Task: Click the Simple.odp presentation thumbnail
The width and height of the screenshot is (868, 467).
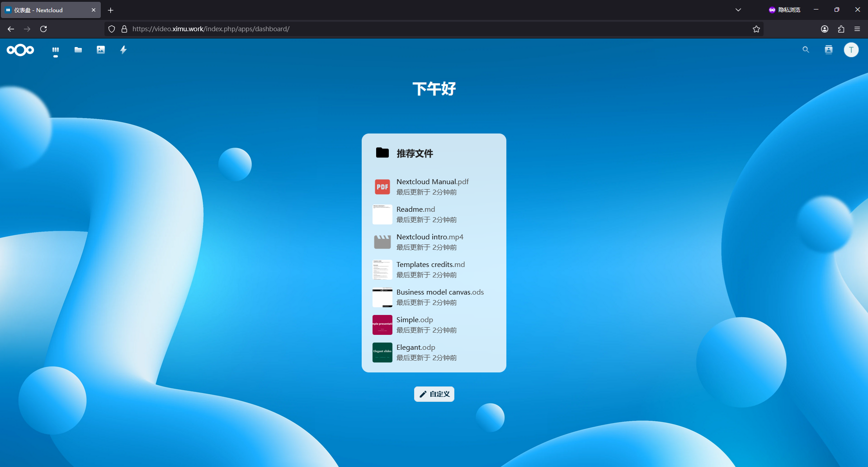Action: (x=382, y=325)
